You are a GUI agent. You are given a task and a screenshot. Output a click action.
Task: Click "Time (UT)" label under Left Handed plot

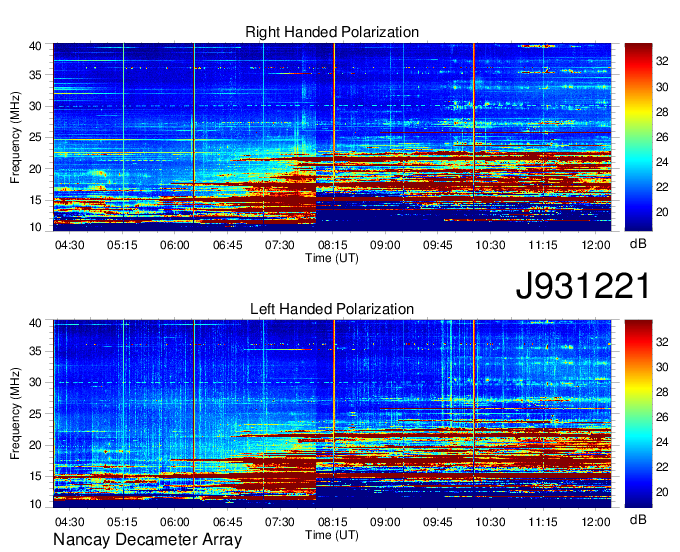pos(332,535)
